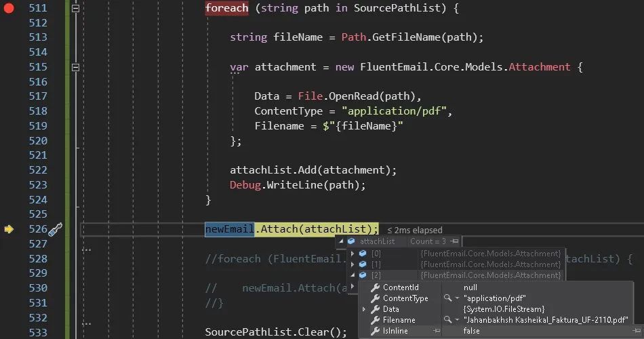Click the wrench icon beside IsInline
The image size is (644, 339).
pyautogui.click(x=375, y=331)
